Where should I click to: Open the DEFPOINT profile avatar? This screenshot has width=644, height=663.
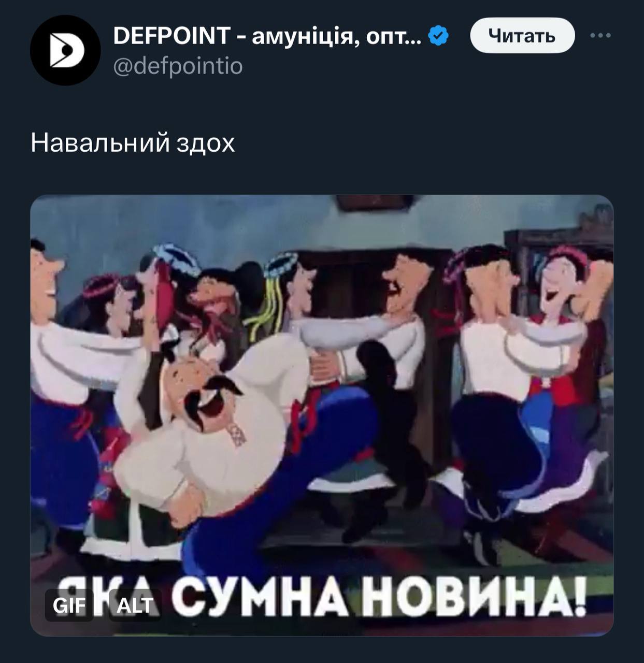click(65, 50)
